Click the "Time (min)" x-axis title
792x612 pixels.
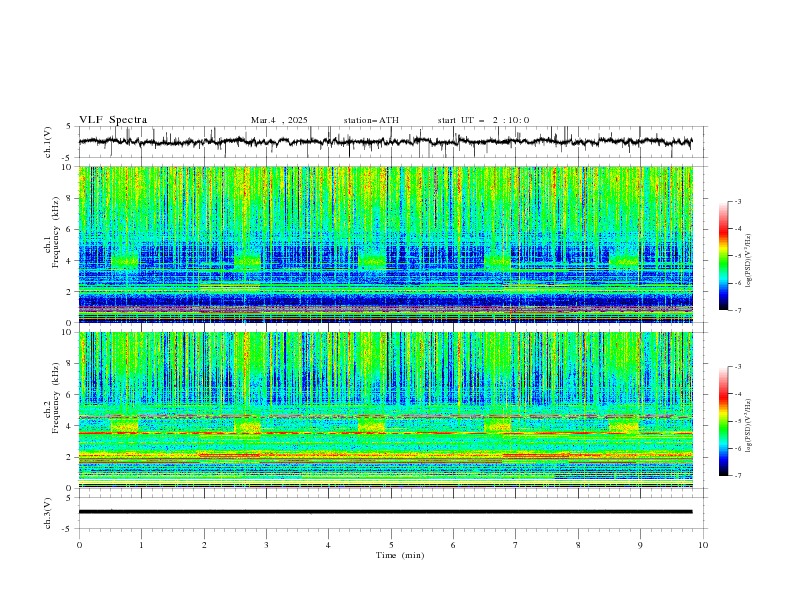click(400, 555)
